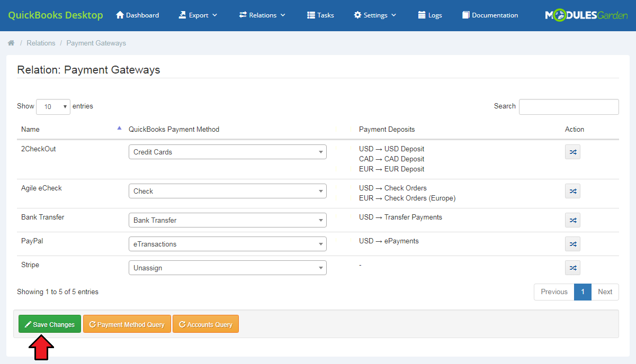Focus the Search input field
Image resolution: width=636 pixels, height=364 pixels.
pos(569,106)
